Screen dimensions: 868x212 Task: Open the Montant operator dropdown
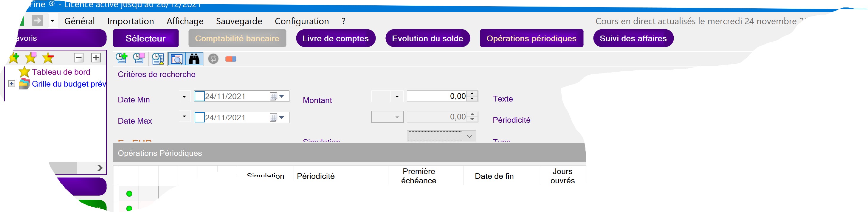pyautogui.click(x=397, y=97)
